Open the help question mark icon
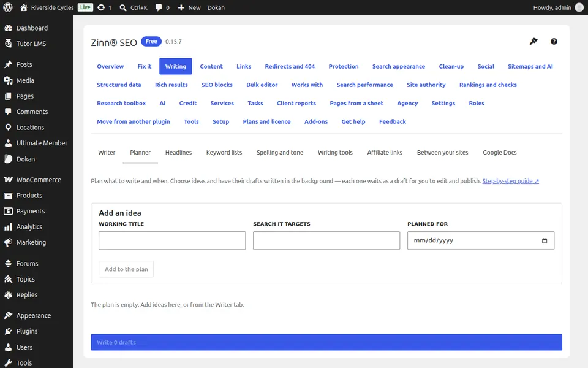This screenshot has width=588, height=368. tap(554, 41)
